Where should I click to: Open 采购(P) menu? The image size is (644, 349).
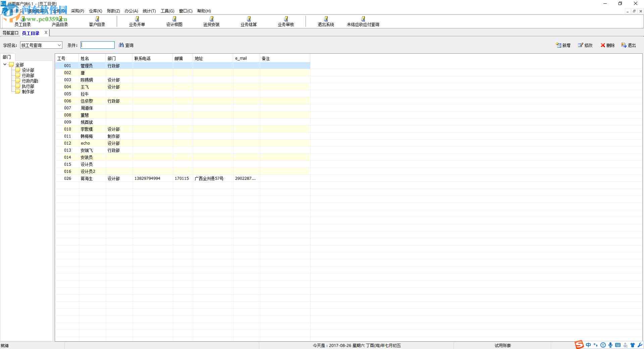coord(77,11)
